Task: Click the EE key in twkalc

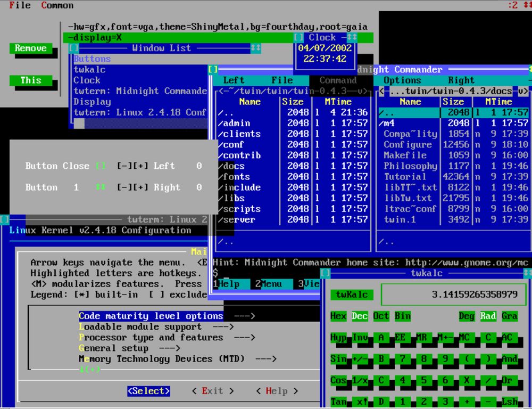Action: click(x=402, y=338)
